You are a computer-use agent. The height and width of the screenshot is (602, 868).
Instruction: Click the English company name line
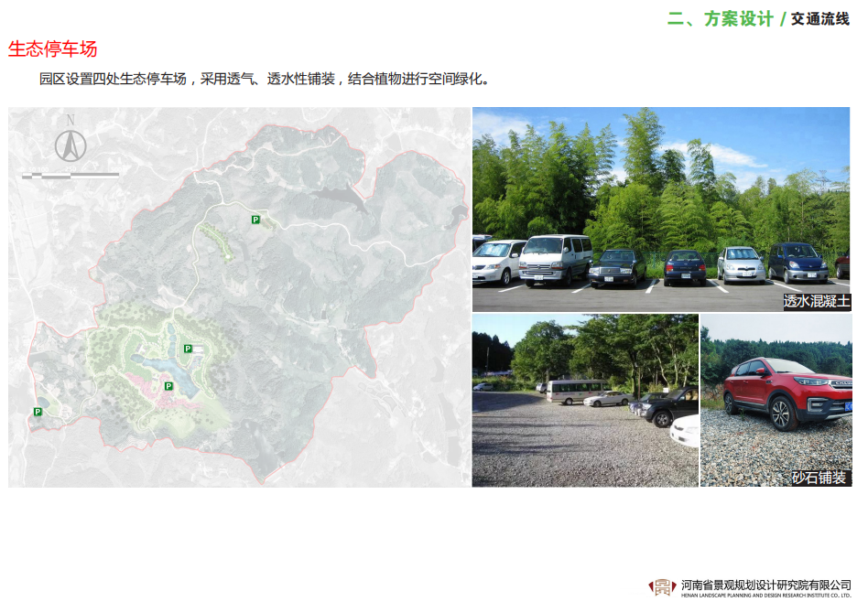pyautogui.click(x=765, y=595)
